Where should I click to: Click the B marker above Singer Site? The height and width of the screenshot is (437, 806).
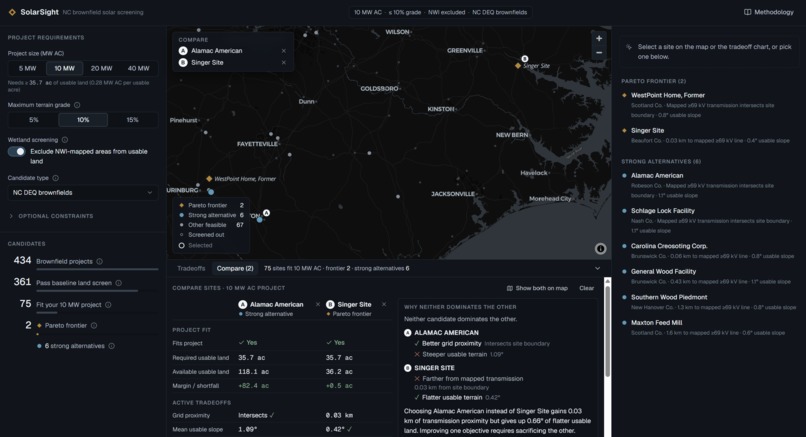525,59
